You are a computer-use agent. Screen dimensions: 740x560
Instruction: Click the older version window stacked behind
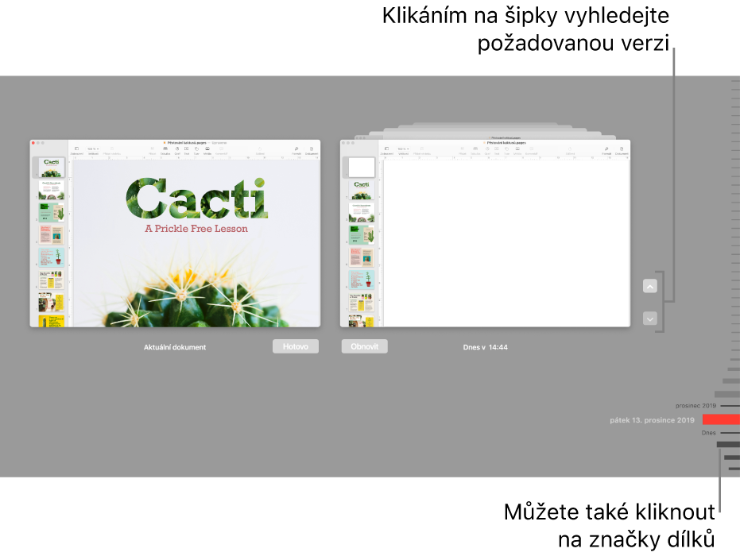pos(486,136)
